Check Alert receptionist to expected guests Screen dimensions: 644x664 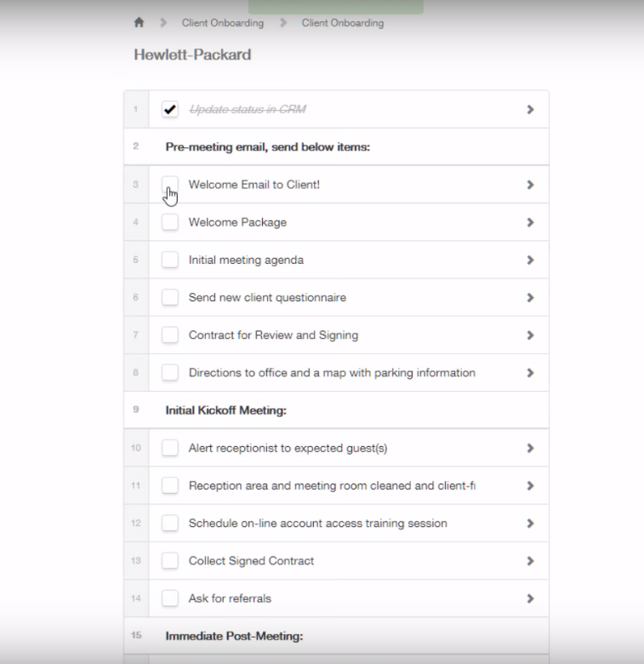coord(170,448)
